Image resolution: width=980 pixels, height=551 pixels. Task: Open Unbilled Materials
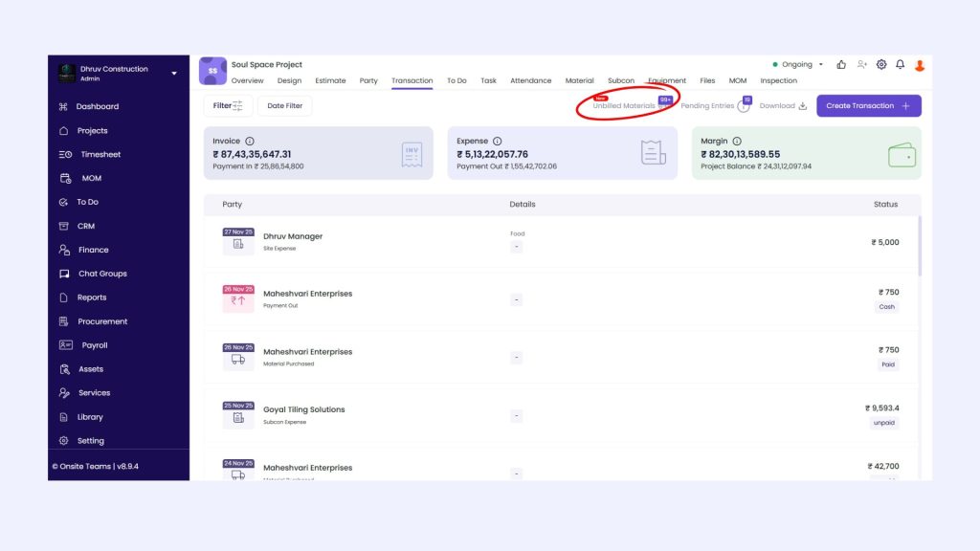(624, 106)
